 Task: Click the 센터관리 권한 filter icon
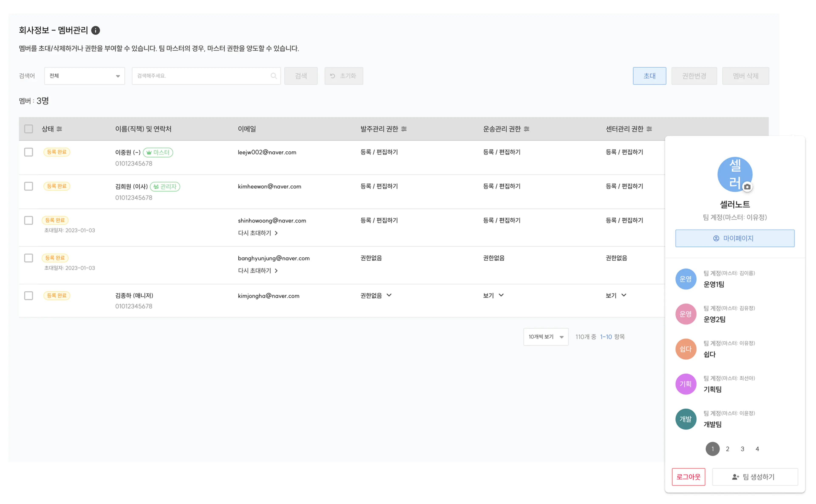[x=649, y=129]
